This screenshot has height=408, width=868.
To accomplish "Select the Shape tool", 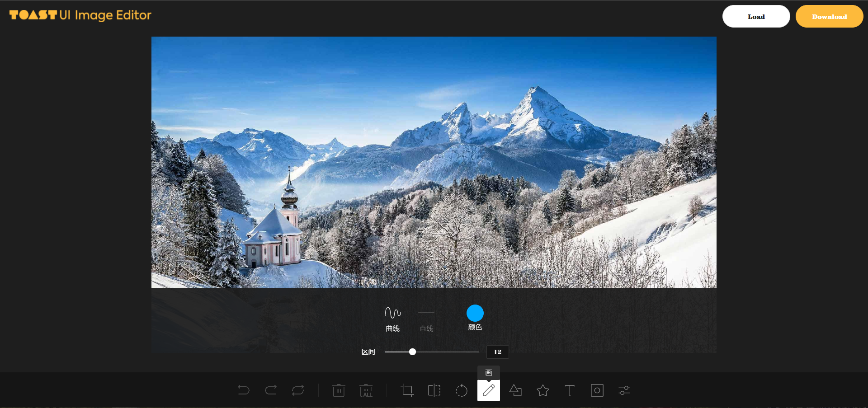I will pyautogui.click(x=516, y=390).
